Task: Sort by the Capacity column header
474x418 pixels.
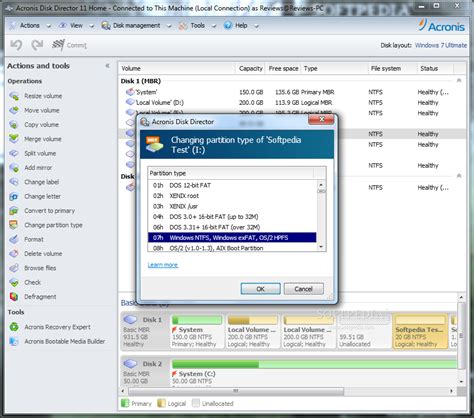Action: click(251, 69)
